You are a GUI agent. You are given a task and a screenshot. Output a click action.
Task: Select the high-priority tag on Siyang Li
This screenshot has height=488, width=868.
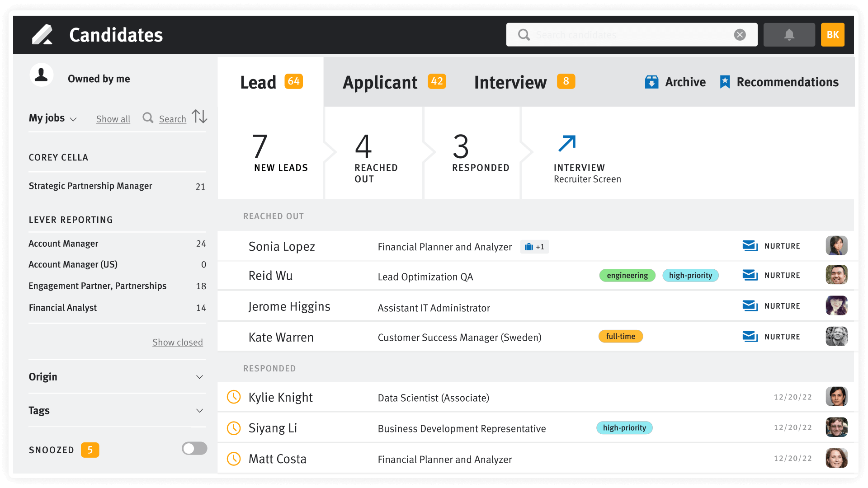[x=624, y=427]
